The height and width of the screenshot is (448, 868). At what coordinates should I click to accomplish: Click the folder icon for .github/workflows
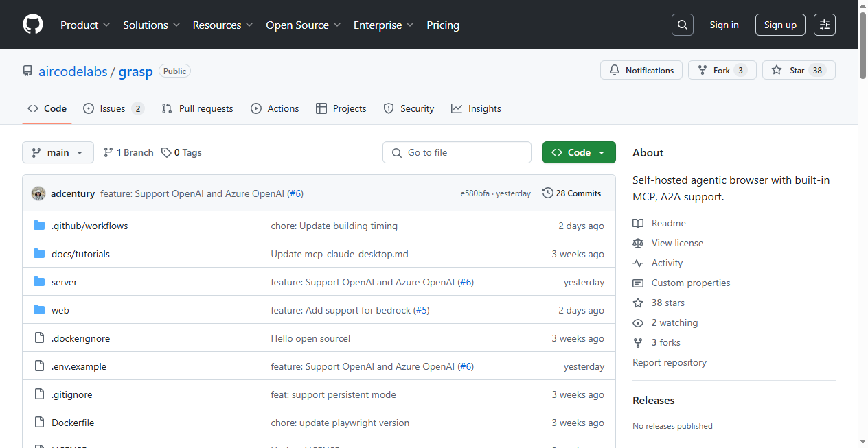click(x=39, y=226)
